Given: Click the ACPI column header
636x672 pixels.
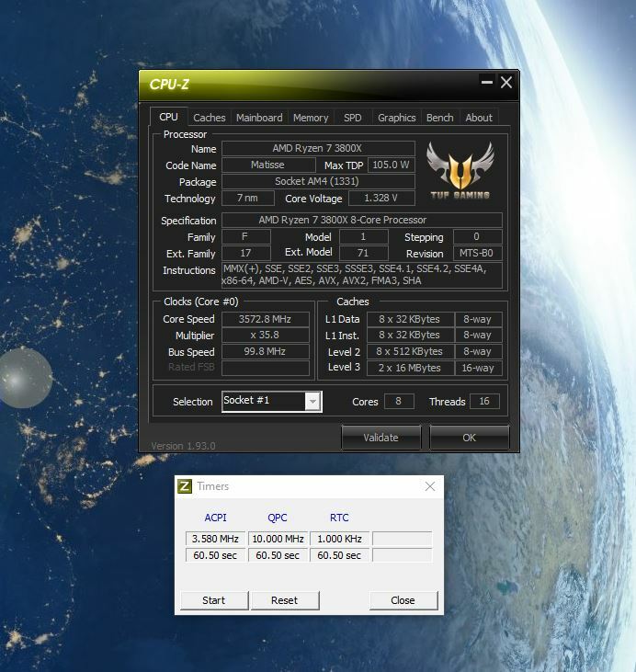Looking at the screenshot, I should (x=215, y=518).
